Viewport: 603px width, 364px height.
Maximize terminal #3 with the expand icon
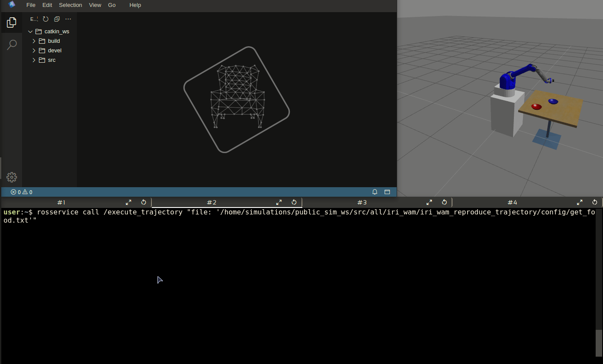coord(429,202)
